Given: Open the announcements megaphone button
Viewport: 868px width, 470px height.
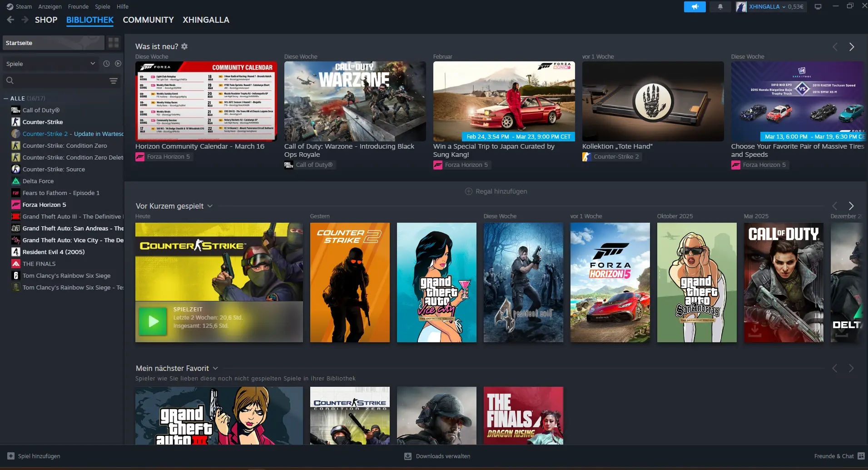Looking at the screenshot, I should [x=695, y=7].
